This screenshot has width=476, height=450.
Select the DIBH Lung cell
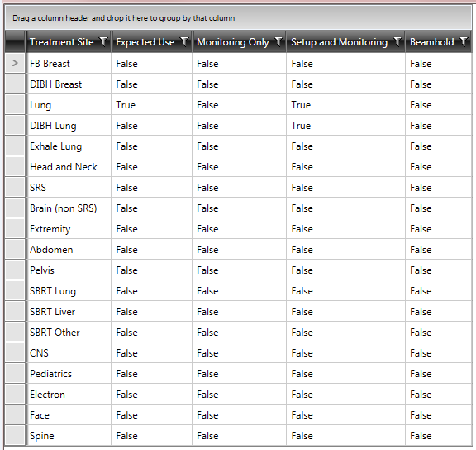69,125
